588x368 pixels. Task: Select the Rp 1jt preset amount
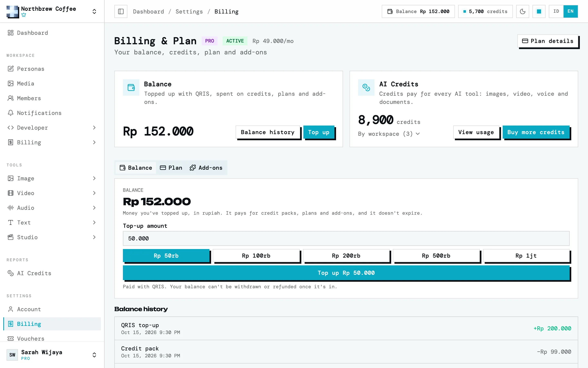tap(526, 256)
